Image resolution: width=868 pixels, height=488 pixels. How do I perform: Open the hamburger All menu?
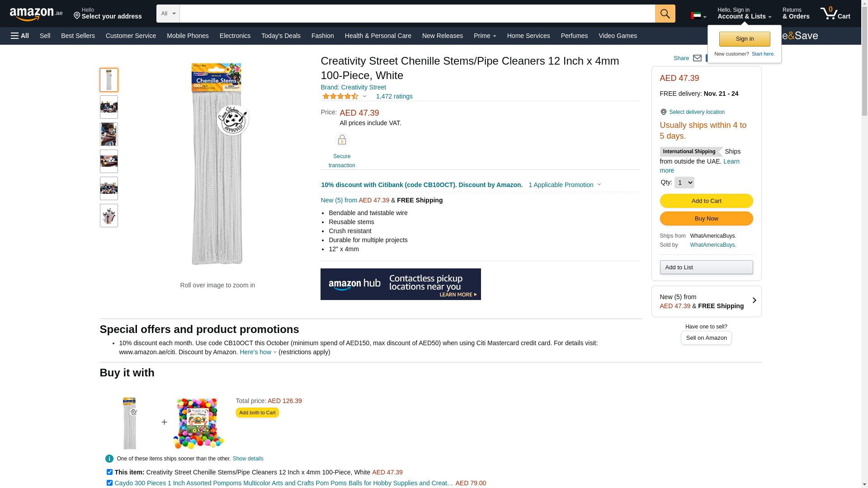(20, 36)
